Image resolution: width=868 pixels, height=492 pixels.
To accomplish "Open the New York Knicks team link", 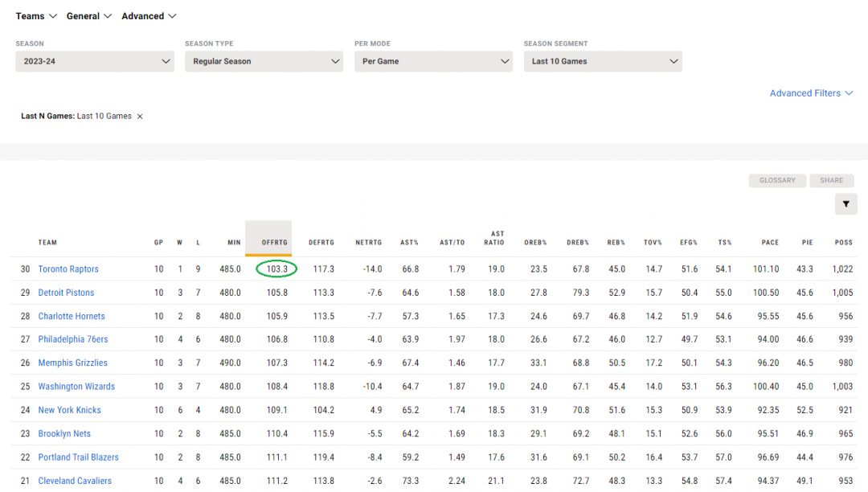I will tap(69, 410).
